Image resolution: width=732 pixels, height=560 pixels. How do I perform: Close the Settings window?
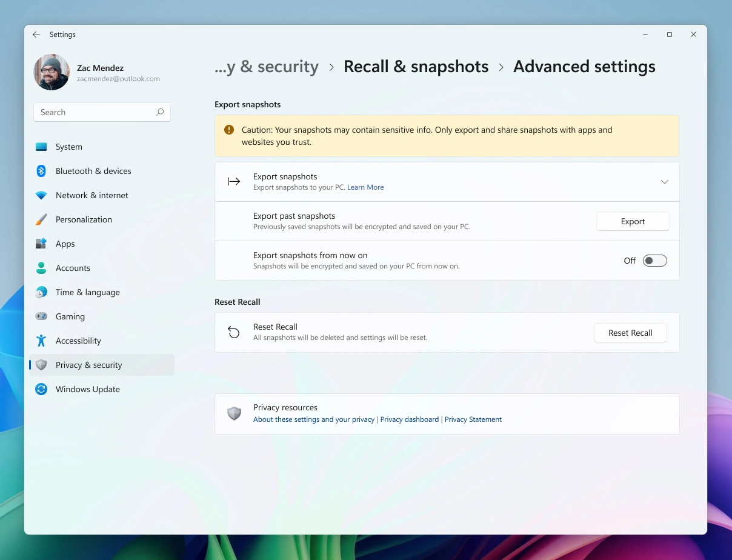pos(694,35)
